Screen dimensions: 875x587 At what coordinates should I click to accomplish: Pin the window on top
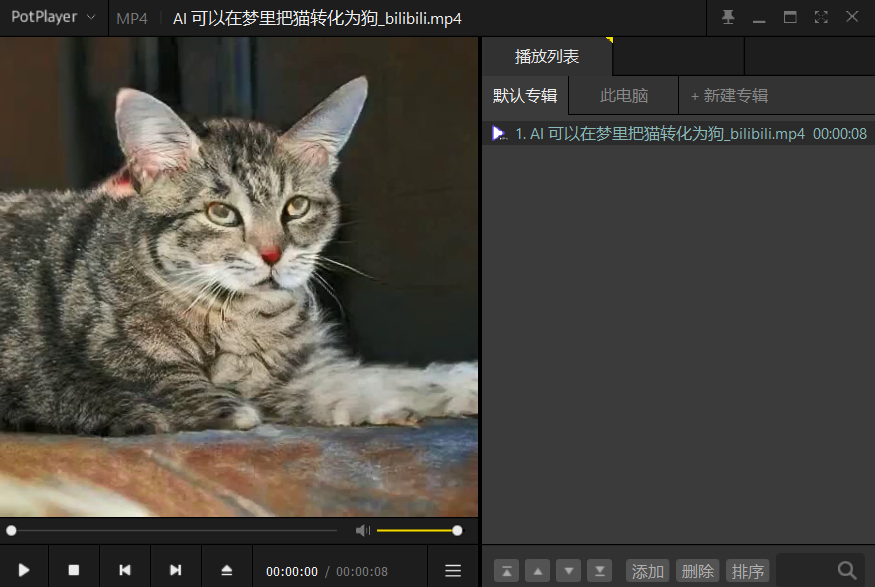pos(728,17)
